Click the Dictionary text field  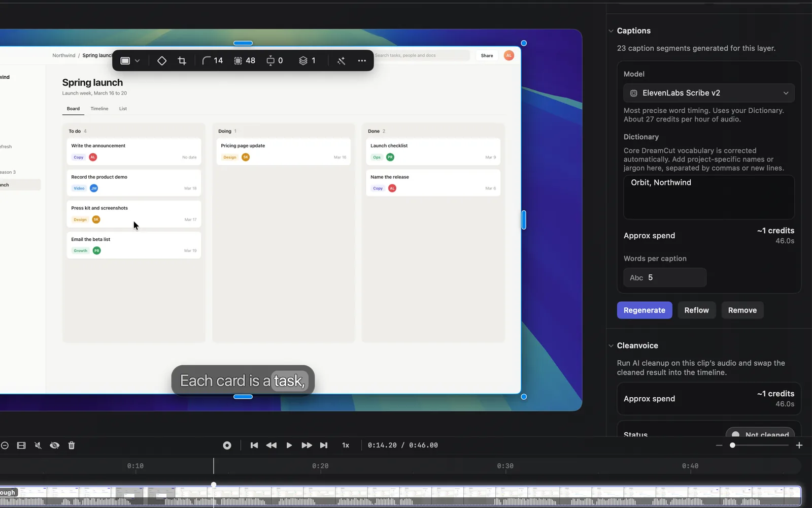tap(709, 197)
